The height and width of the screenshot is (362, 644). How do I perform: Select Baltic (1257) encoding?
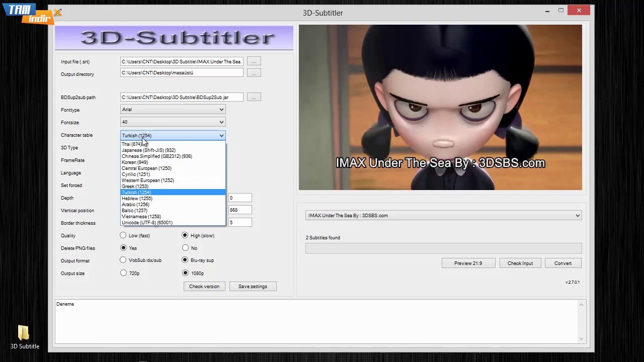click(173, 211)
